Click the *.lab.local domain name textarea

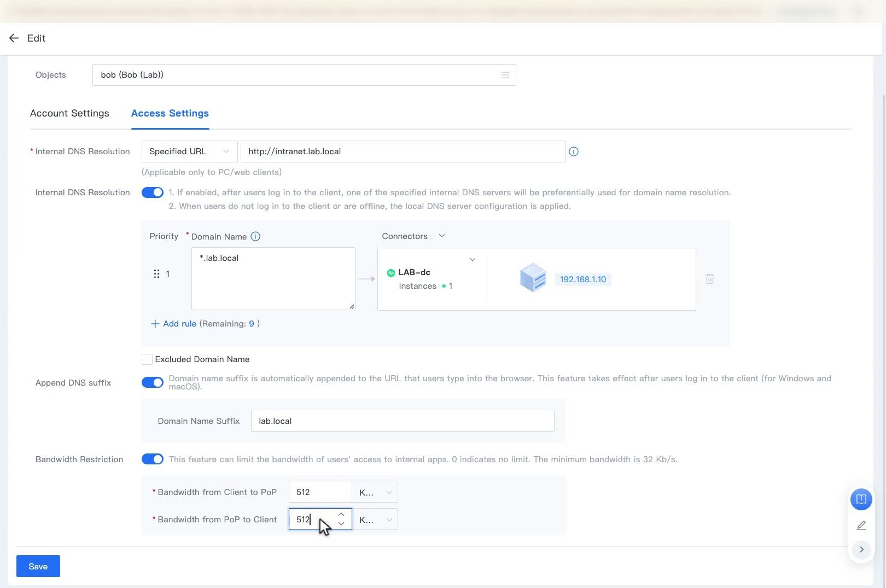pyautogui.click(x=273, y=278)
